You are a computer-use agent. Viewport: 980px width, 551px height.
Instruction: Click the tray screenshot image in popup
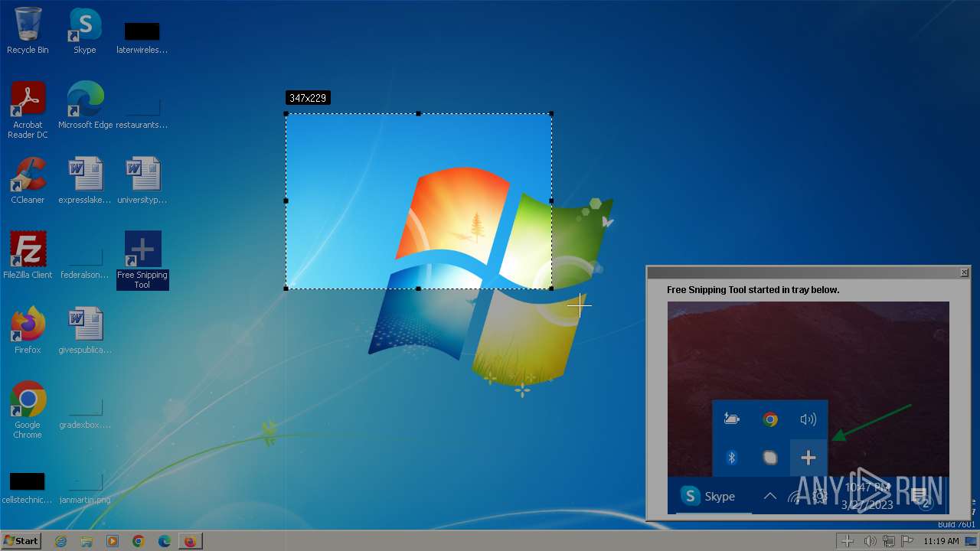(808, 408)
